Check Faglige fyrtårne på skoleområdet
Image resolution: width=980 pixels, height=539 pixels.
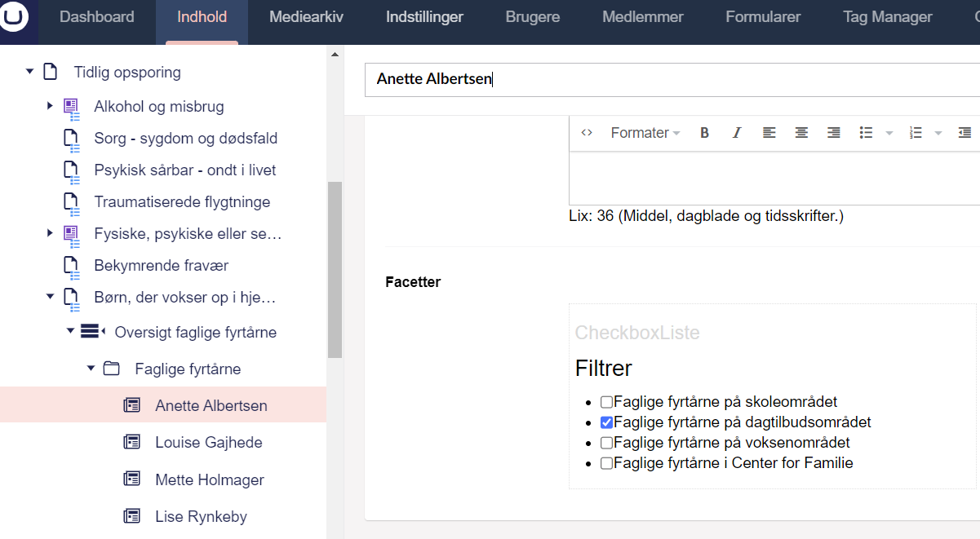point(606,402)
